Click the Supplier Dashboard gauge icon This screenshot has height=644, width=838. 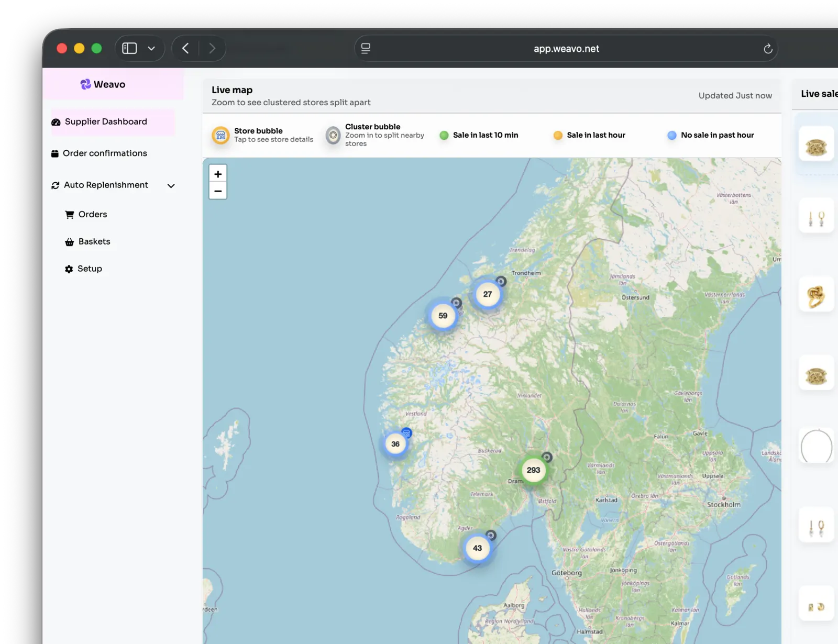(x=56, y=122)
